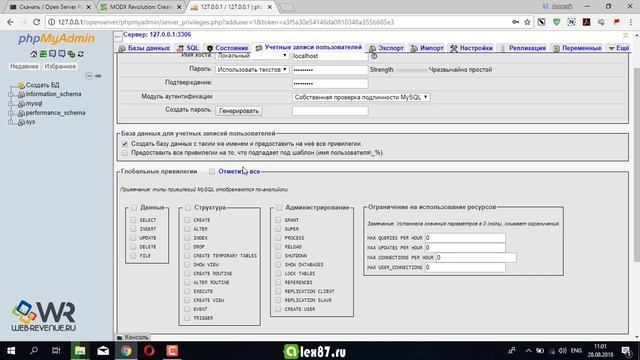Click the host name info icon

[x=374, y=56]
